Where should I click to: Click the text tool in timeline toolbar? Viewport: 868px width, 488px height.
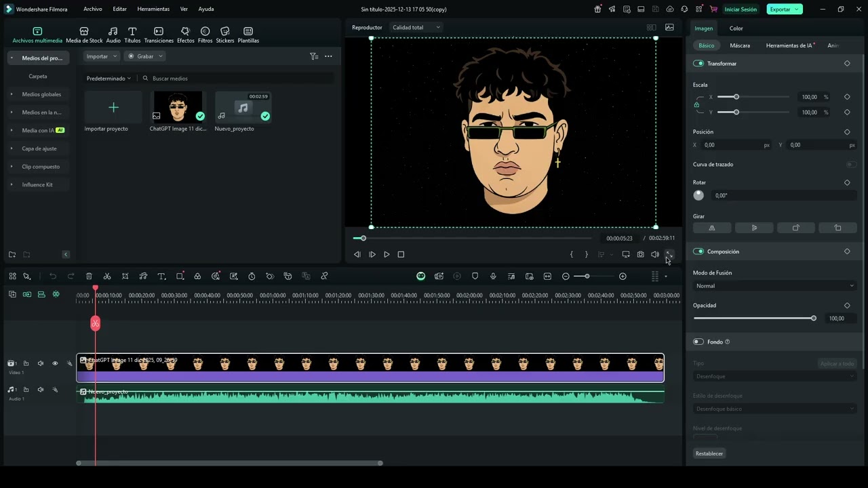coord(161,277)
